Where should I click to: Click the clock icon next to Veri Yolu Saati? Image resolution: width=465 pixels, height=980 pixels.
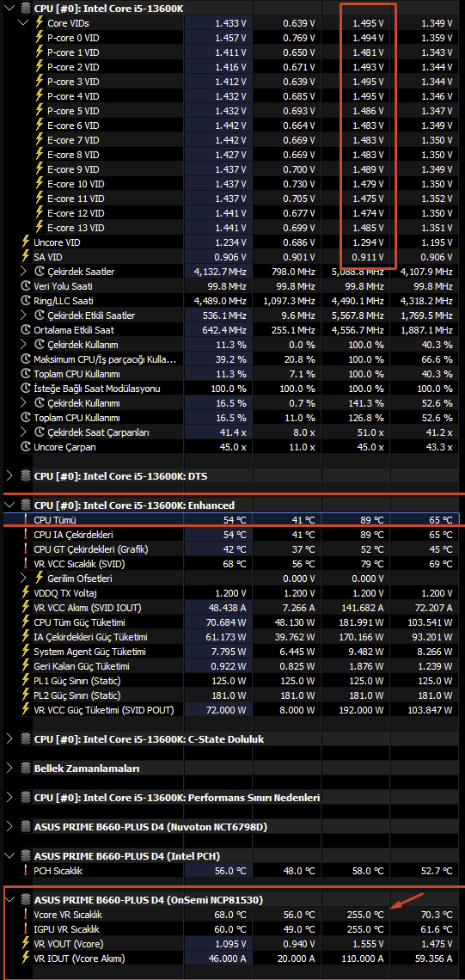26,286
